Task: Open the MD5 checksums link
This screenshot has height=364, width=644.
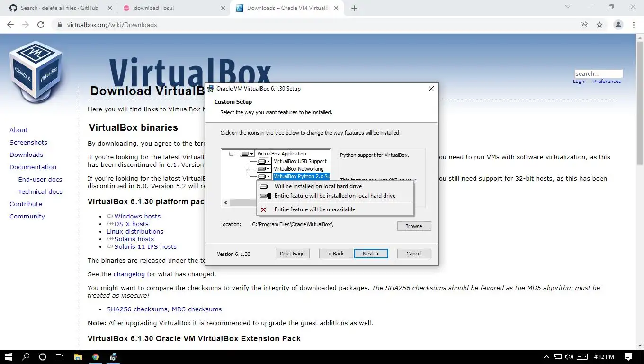Action: 197,309
